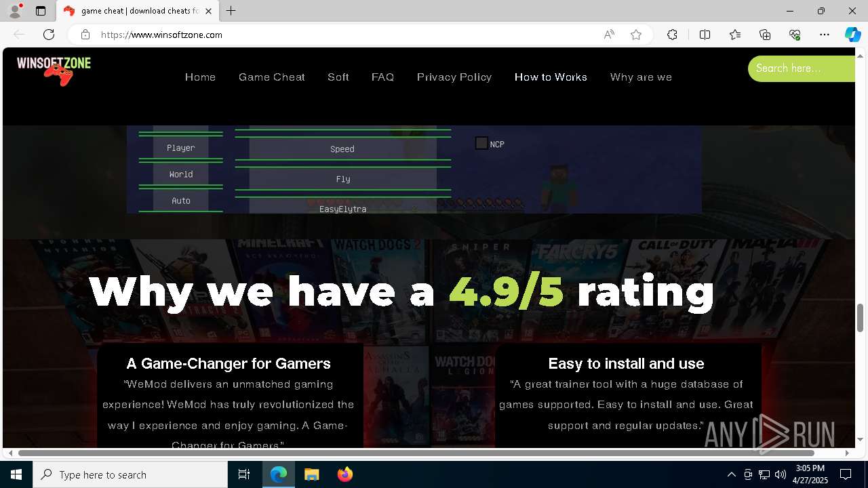Enable split screen view
This screenshot has height=488, width=868.
(705, 35)
